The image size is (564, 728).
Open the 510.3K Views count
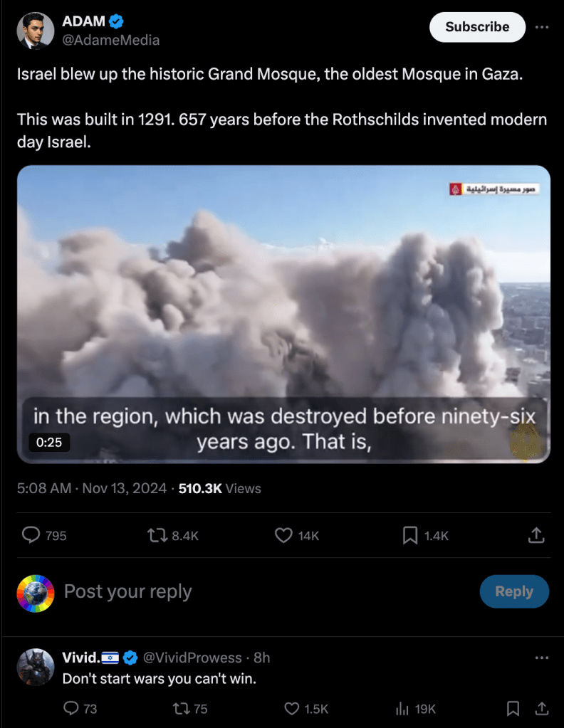coord(220,488)
